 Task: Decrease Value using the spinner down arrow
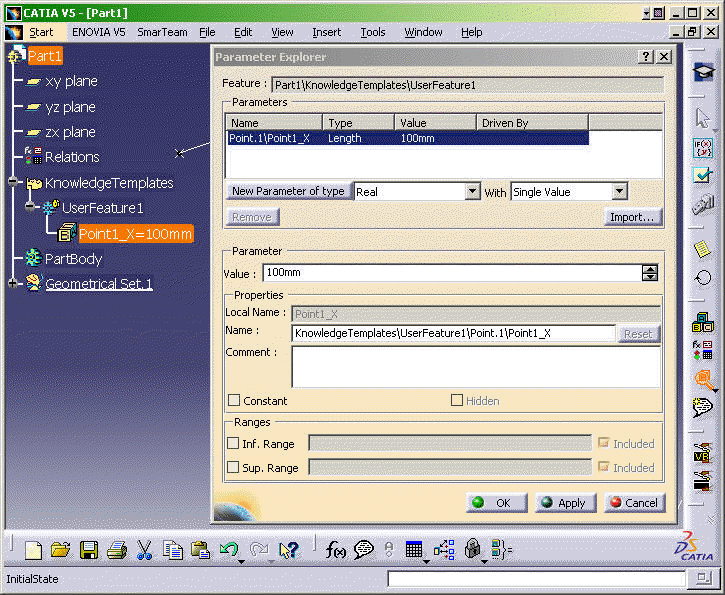coord(650,277)
